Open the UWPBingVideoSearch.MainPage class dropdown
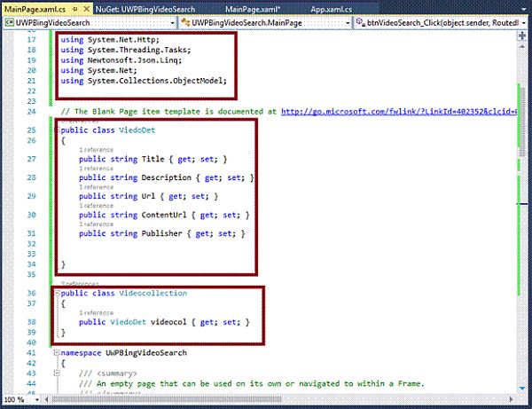Image resolution: width=532 pixels, height=409 pixels. (x=348, y=23)
